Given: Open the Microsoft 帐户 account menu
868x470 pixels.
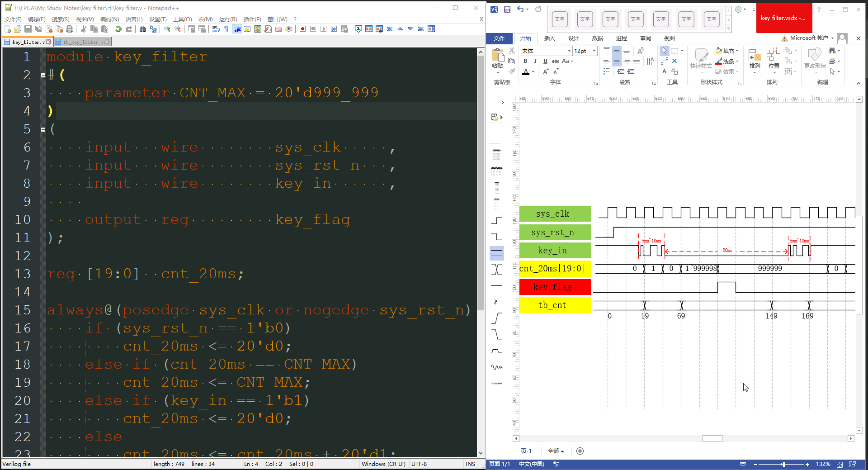Looking at the screenshot, I should [x=812, y=38].
